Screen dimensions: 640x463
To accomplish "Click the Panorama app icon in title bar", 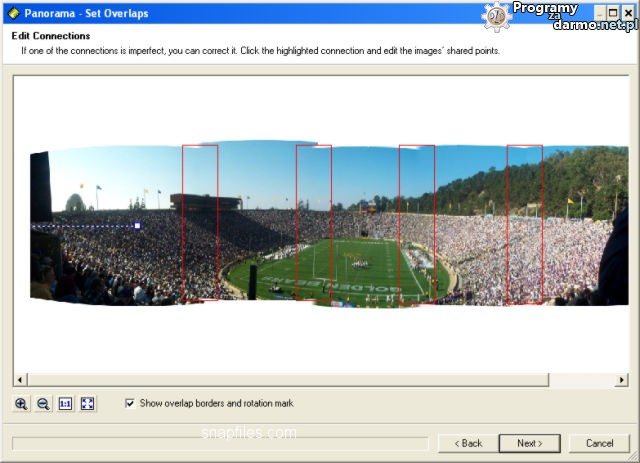I will tap(13, 13).
